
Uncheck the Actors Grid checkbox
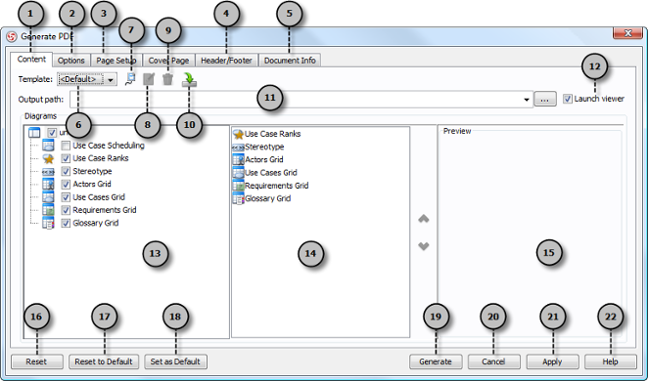click(x=66, y=184)
